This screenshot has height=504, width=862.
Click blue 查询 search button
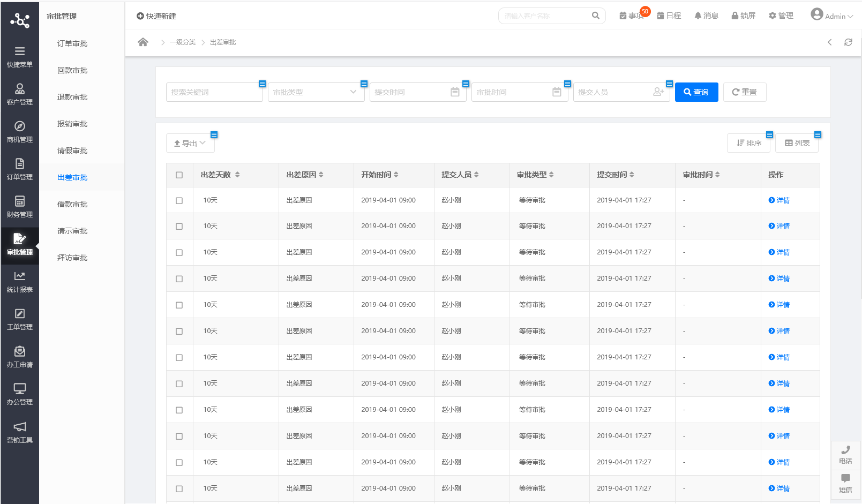[696, 92]
